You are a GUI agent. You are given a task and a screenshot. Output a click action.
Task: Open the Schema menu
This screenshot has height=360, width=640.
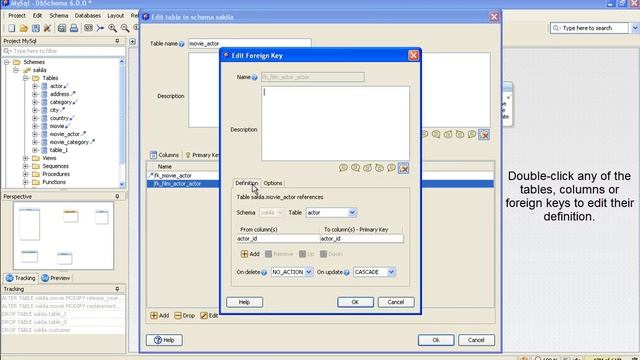(59, 16)
